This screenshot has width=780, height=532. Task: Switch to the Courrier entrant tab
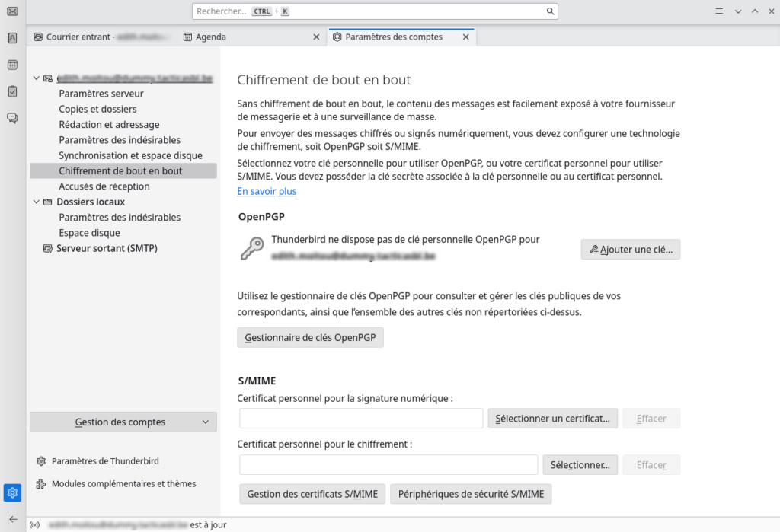click(101, 37)
